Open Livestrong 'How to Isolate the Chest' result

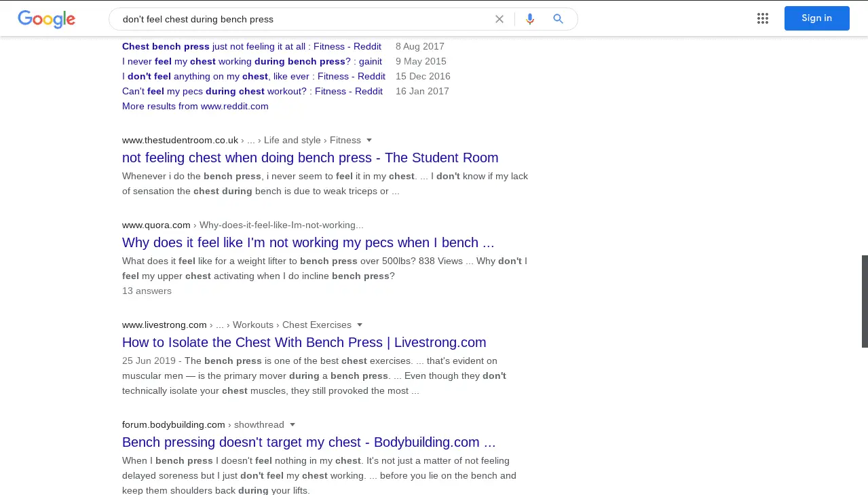tap(304, 342)
